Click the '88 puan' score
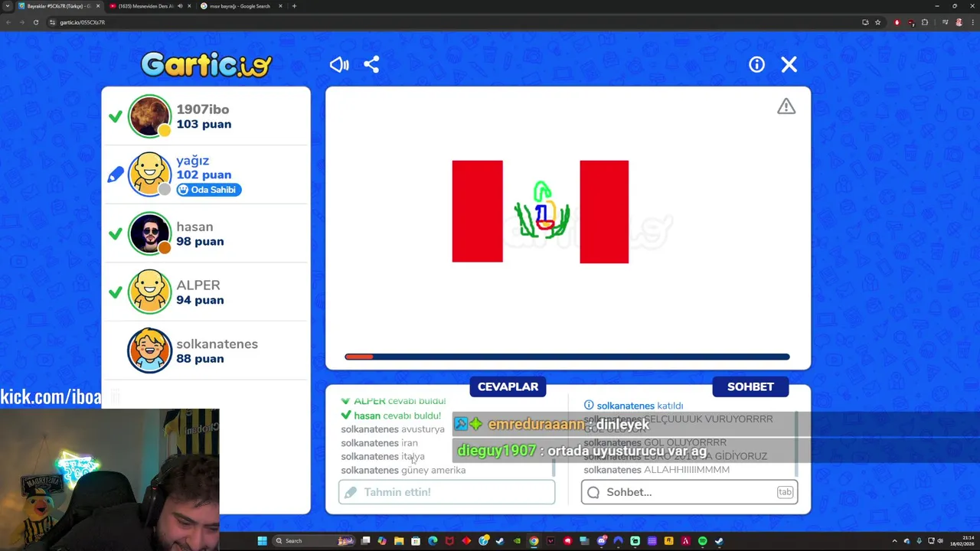Image resolution: width=980 pixels, height=551 pixels. [200, 358]
